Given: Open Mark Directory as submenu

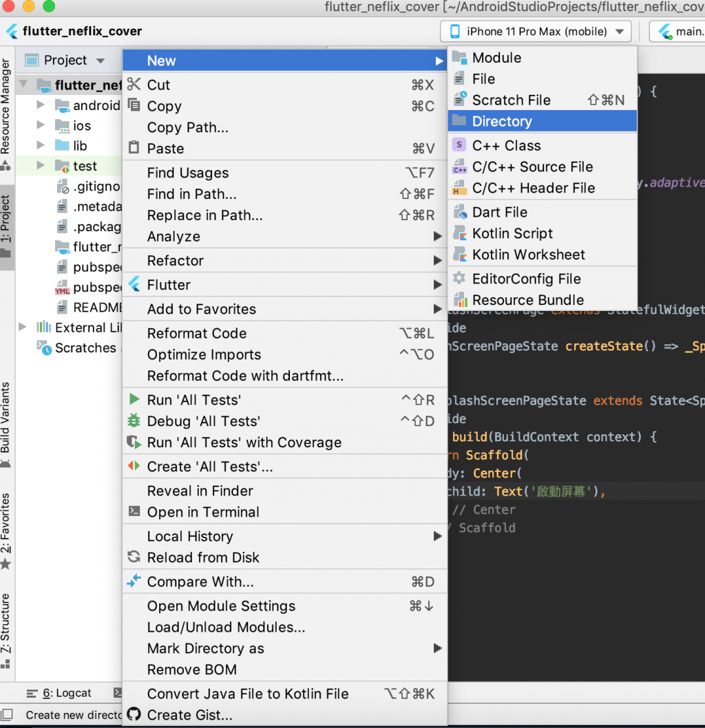Looking at the screenshot, I should pyautogui.click(x=285, y=648).
